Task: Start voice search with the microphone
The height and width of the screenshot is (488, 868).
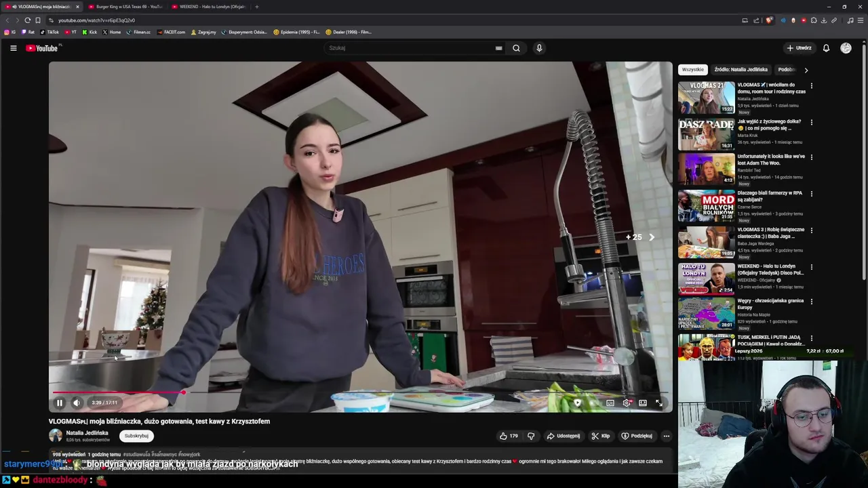Action: point(539,48)
